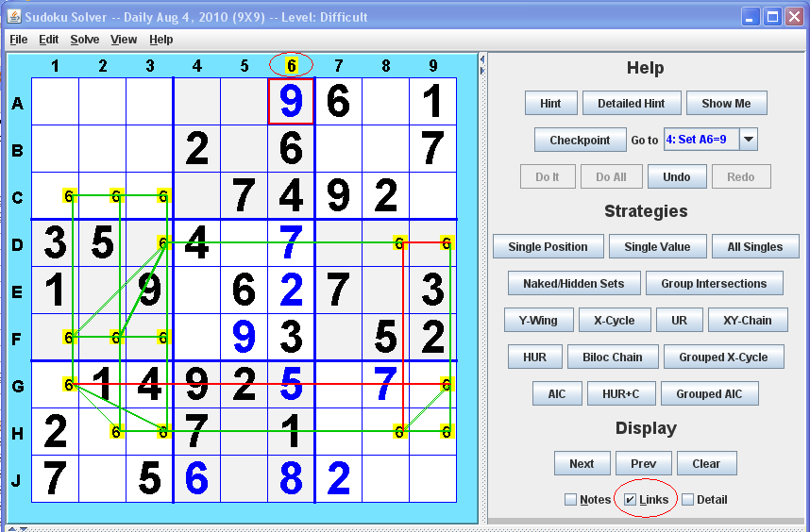810x532 pixels.
Task: Open the Solve menu
Action: point(85,40)
